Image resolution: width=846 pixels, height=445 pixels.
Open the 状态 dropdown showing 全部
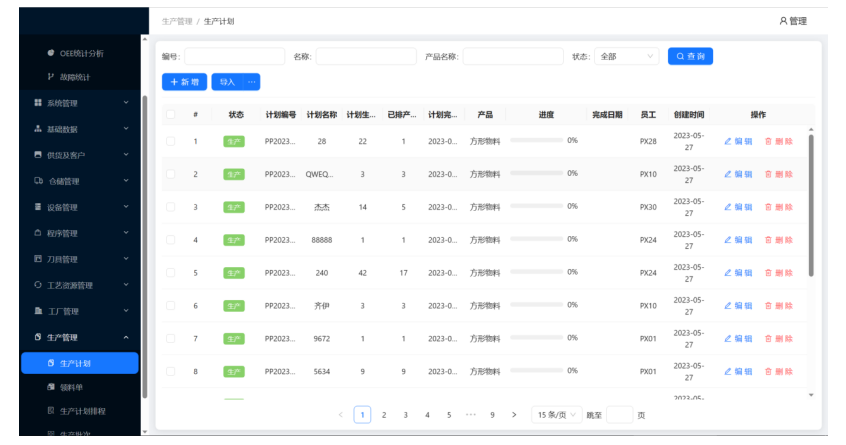coord(626,57)
